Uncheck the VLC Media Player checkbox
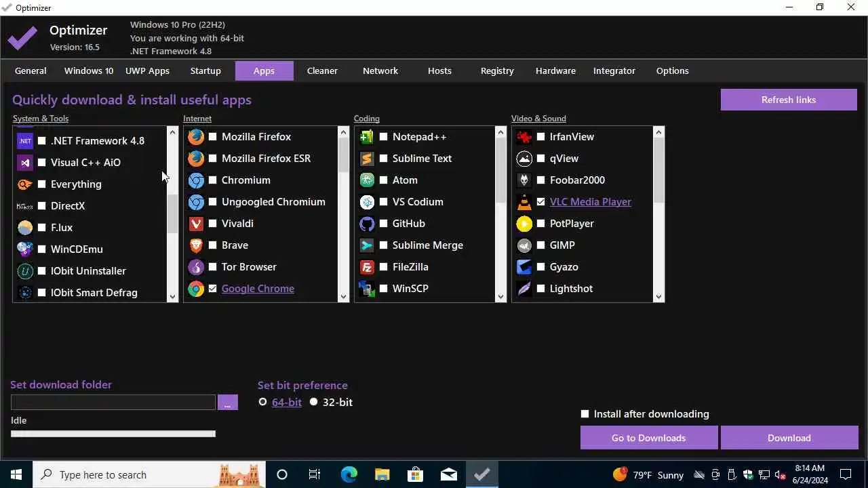The width and height of the screenshot is (868, 488). point(541,202)
